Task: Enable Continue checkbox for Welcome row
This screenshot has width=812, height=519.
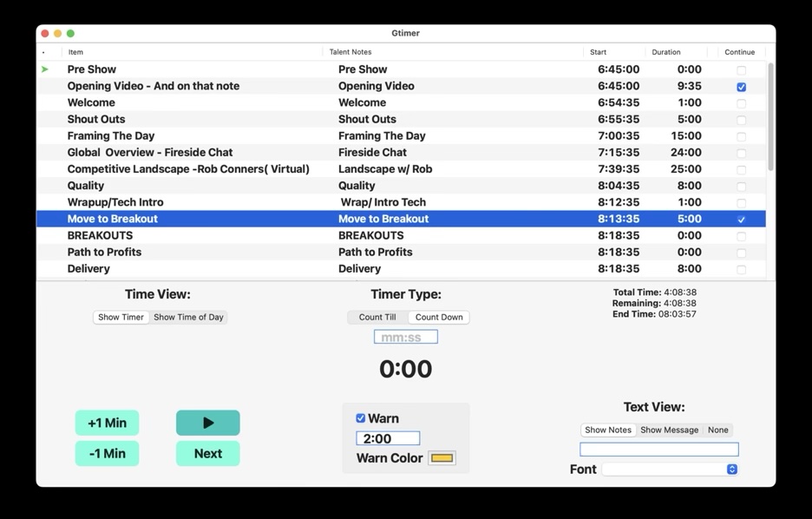Action: click(x=741, y=103)
